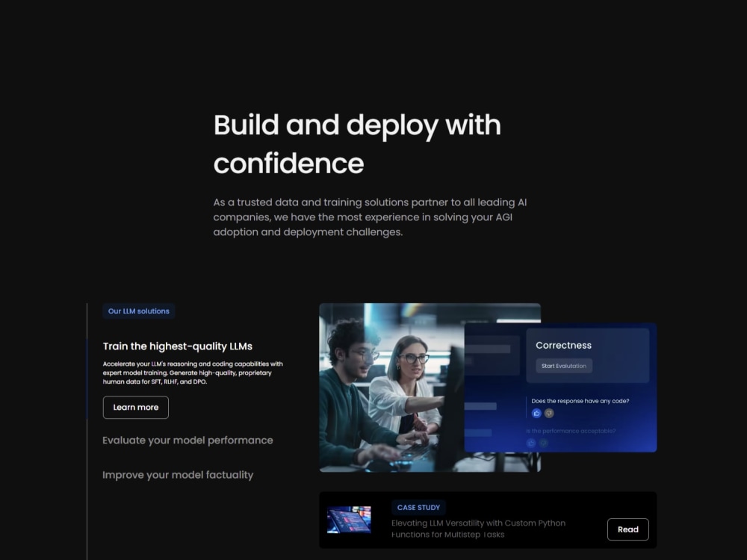Select the Correctness card title

tap(563, 345)
